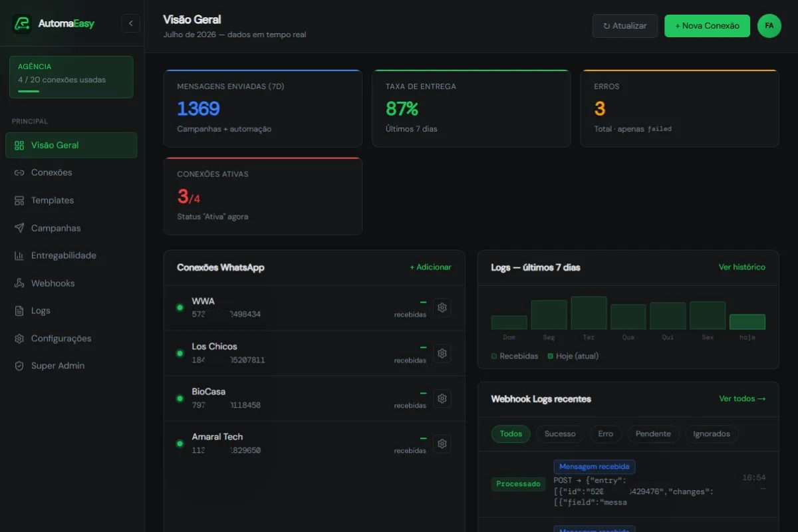Open settings gear for Los Chicos connection
This screenshot has width=798, height=532.
pyautogui.click(x=442, y=353)
